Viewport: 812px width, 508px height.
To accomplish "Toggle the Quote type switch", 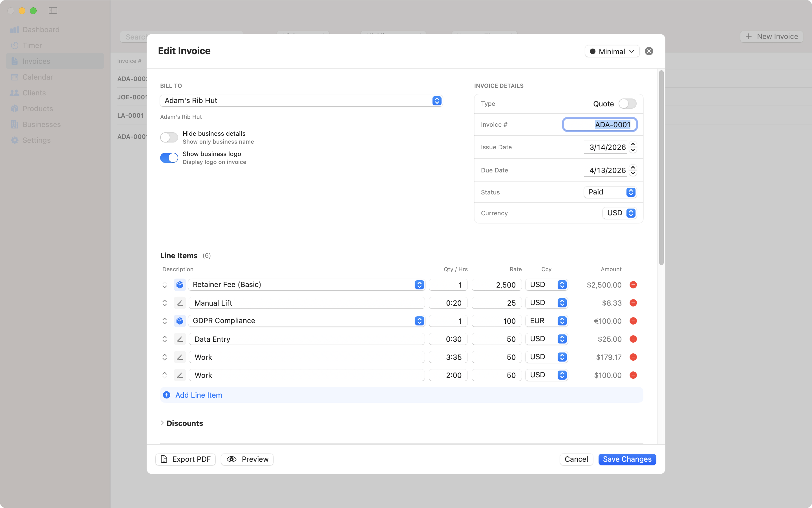I will (627, 104).
